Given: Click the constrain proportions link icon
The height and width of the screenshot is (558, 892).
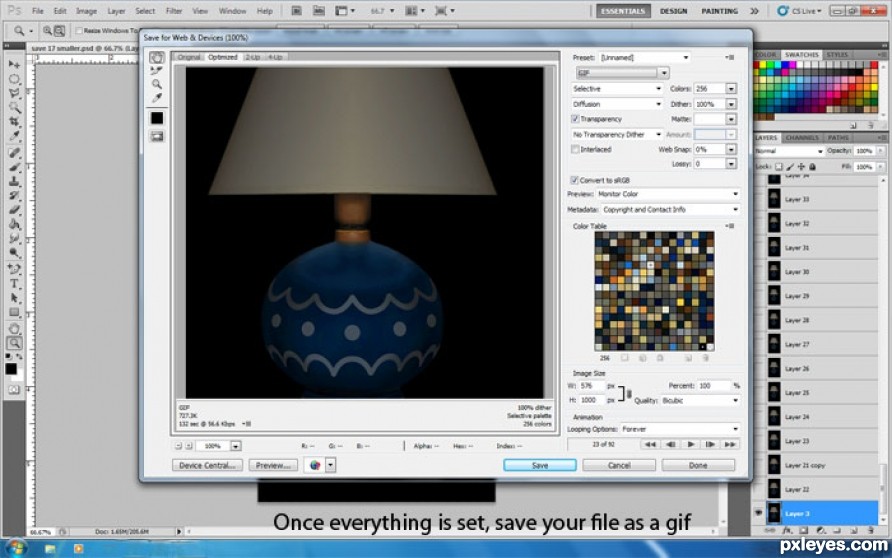Looking at the screenshot, I should pos(629,394).
